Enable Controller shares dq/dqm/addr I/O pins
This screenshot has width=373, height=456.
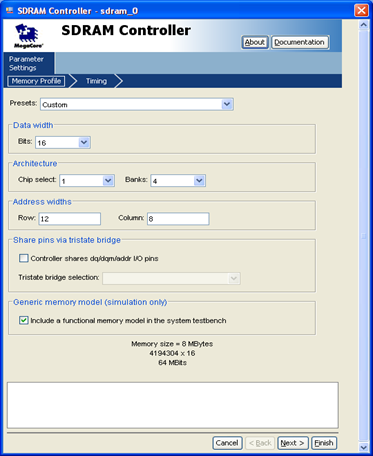pyautogui.click(x=24, y=258)
